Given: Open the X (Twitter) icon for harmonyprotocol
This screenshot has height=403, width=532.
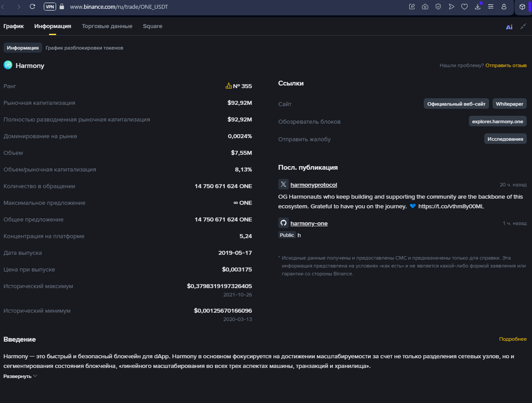Looking at the screenshot, I should pyautogui.click(x=284, y=185).
